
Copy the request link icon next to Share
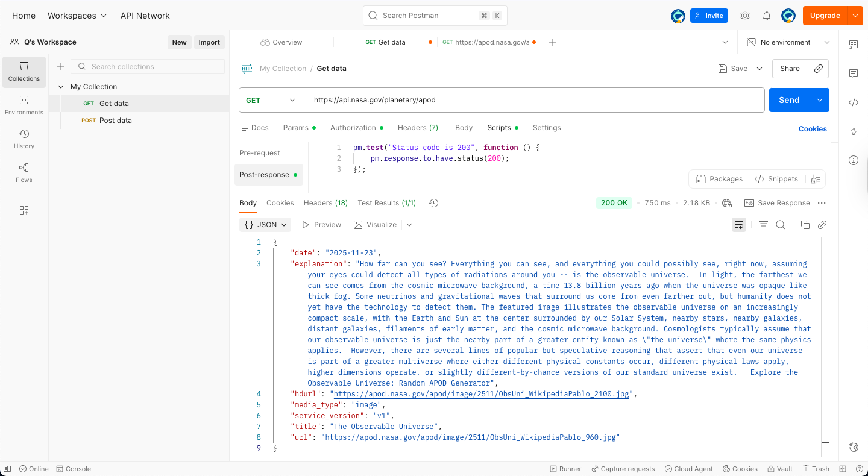[x=819, y=69]
